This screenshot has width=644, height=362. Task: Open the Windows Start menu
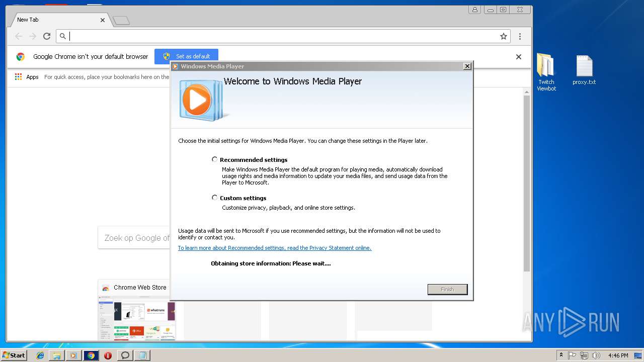[x=14, y=355]
